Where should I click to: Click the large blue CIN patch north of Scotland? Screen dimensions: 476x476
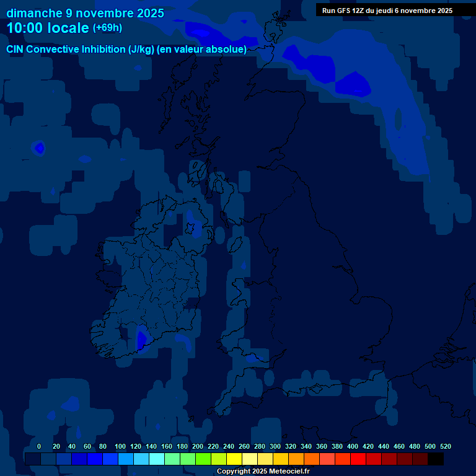(x=353, y=84)
